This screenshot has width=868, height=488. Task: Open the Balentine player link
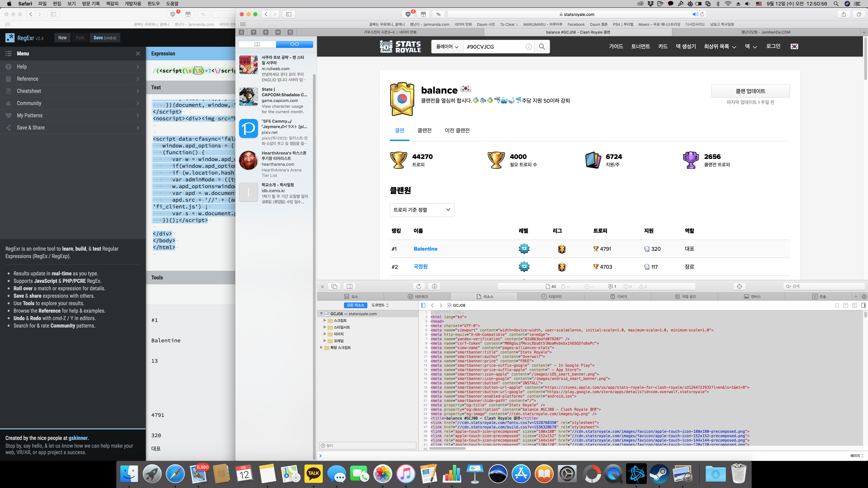coord(425,249)
